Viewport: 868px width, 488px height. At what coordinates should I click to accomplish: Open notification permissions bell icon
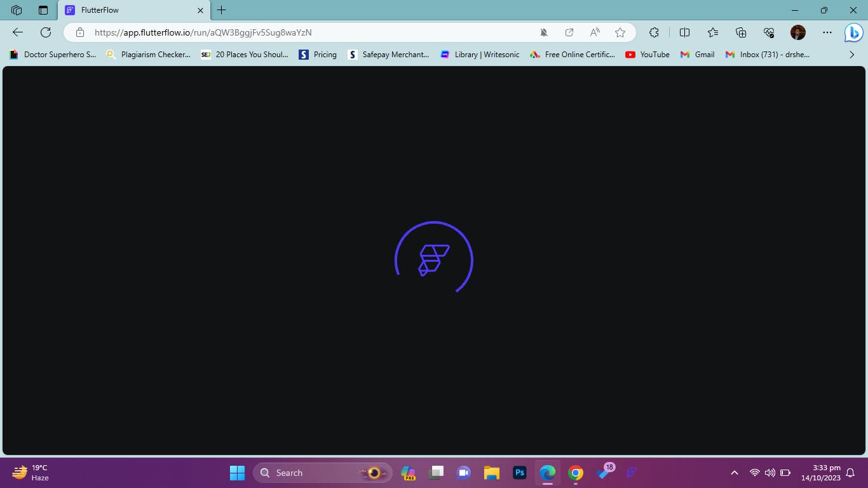(544, 32)
